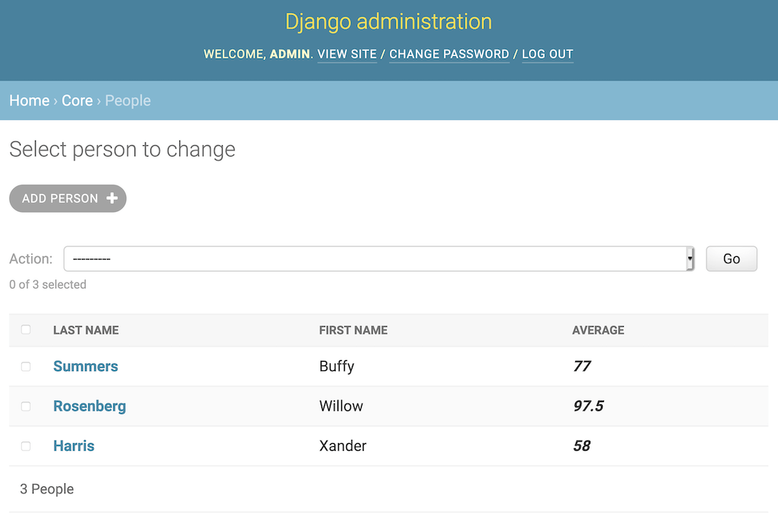Open Summers person record

(x=85, y=366)
